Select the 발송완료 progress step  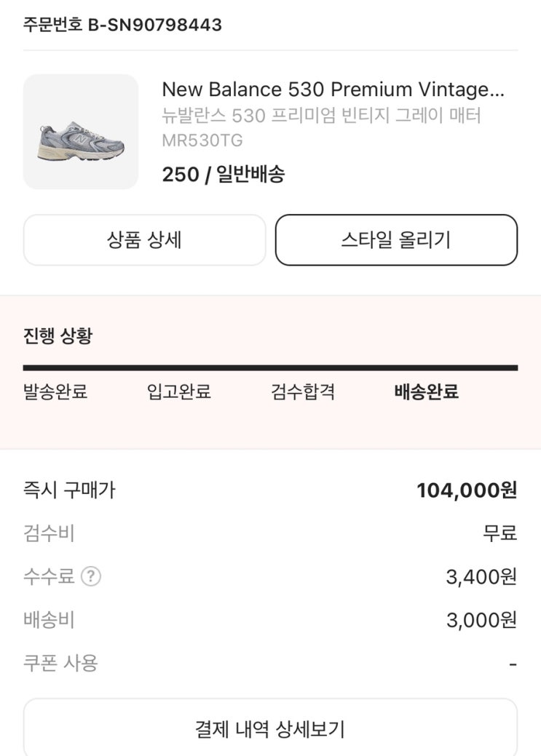55,392
